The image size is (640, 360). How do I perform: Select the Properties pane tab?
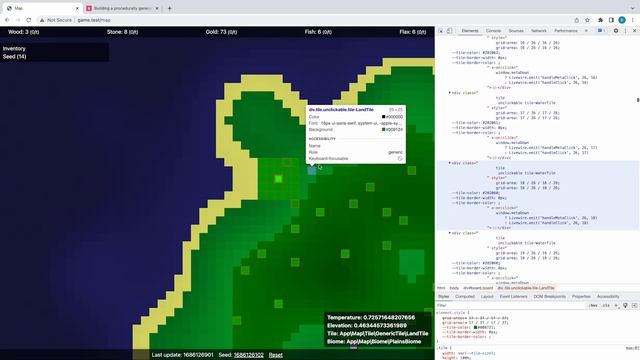click(581, 297)
